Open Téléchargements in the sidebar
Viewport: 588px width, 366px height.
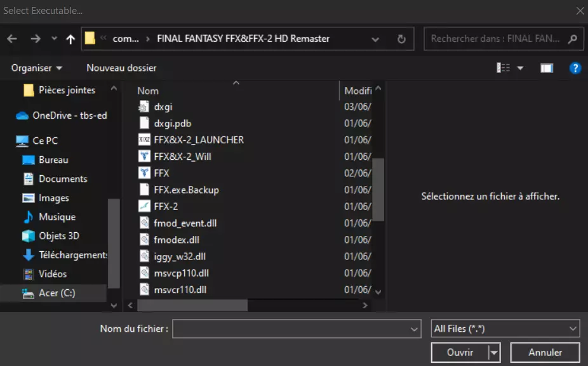[x=65, y=255]
